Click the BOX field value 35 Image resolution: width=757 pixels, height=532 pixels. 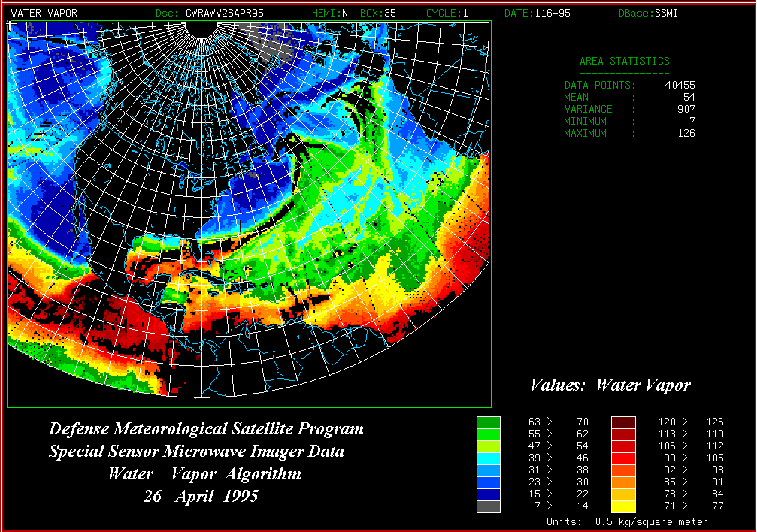(x=391, y=13)
